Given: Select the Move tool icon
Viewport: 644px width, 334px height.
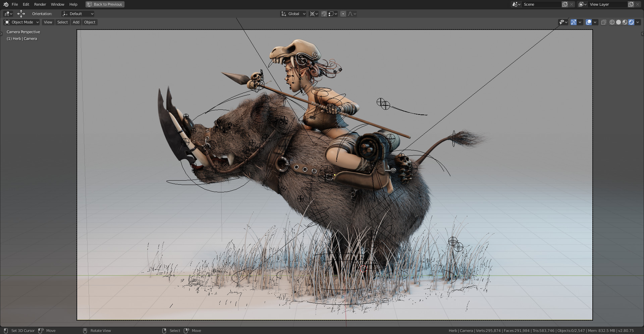Looking at the screenshot, I should (x=21, y=14).
